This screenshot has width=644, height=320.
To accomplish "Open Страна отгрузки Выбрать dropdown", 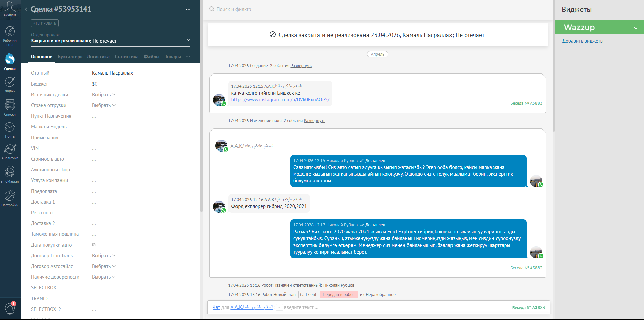I will coord(103,105).
